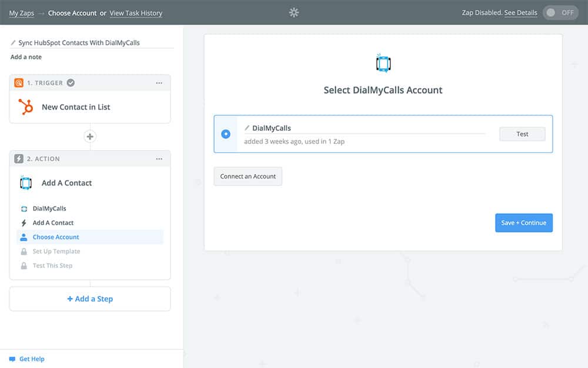Image resolution: width=588 pixels, height=368 pixels.
Task: Open the action step three-dot menu
Action: pyautogui.click(x=159, y=159)
